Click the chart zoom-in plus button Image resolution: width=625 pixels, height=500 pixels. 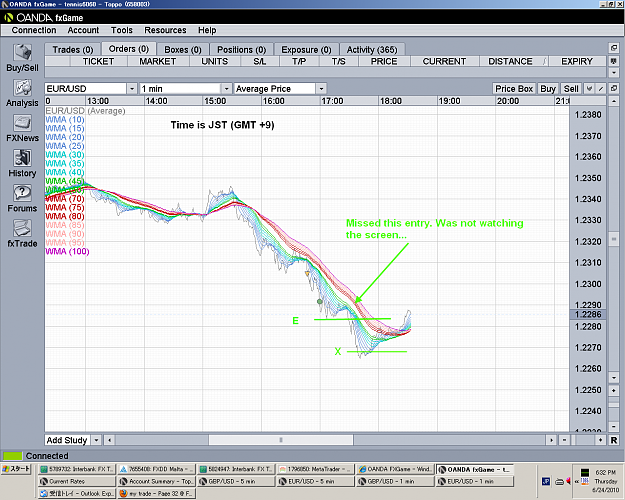point(600,440)
